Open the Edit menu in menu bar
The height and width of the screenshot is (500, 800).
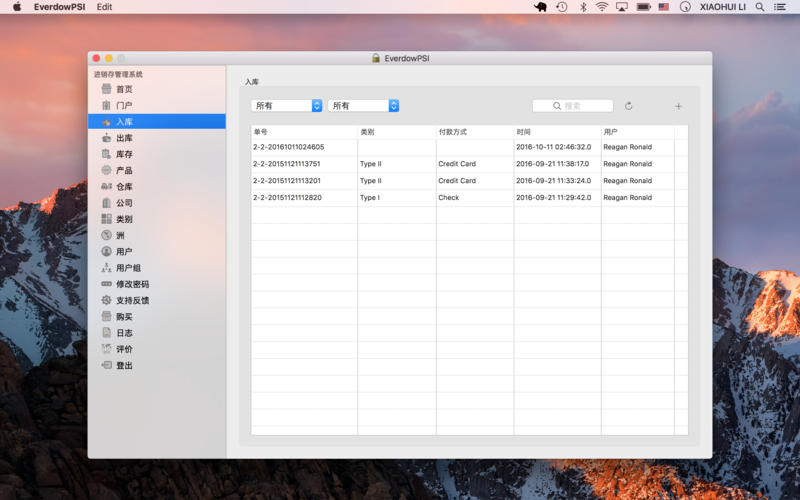[105, 7]
